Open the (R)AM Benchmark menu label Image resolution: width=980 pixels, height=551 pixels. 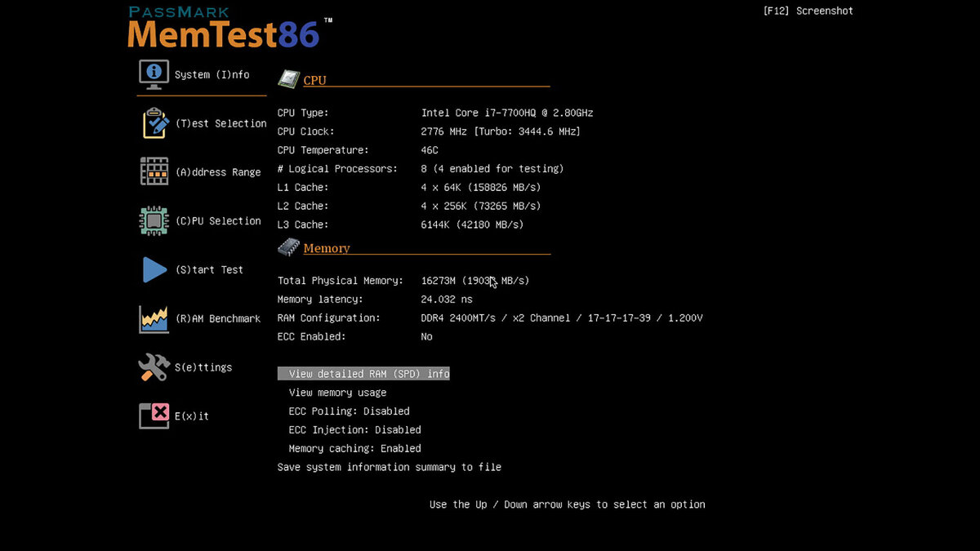coord(218,318)
